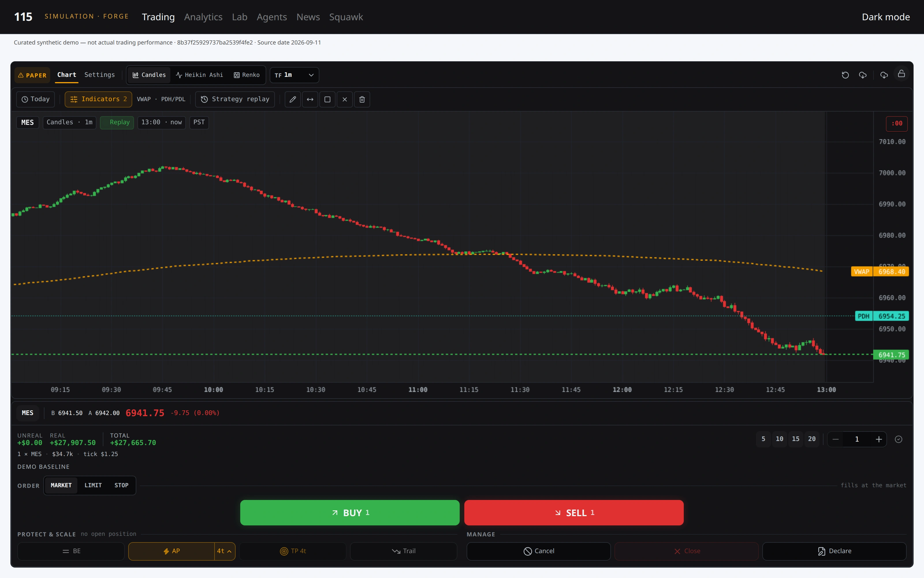Screen dimensions: 924x578
Task: Increase quantity with plus button
Action: [879, 440]
